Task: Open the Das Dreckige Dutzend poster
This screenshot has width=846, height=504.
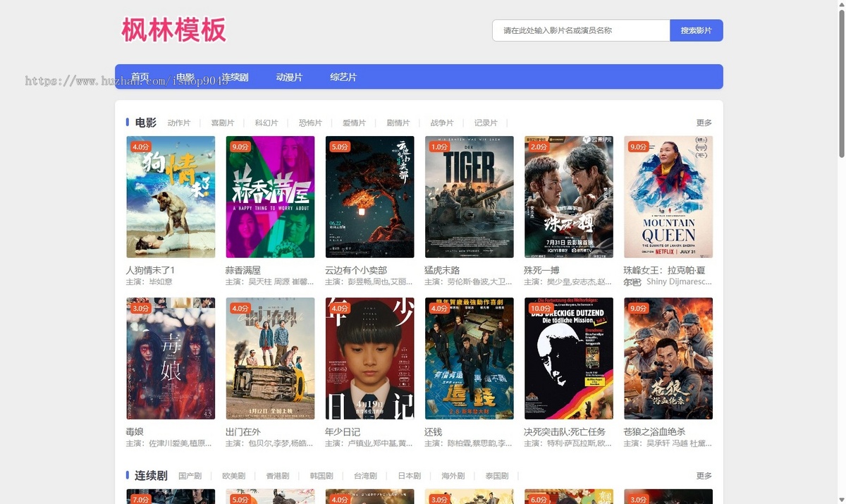Action: coord(568,358)
